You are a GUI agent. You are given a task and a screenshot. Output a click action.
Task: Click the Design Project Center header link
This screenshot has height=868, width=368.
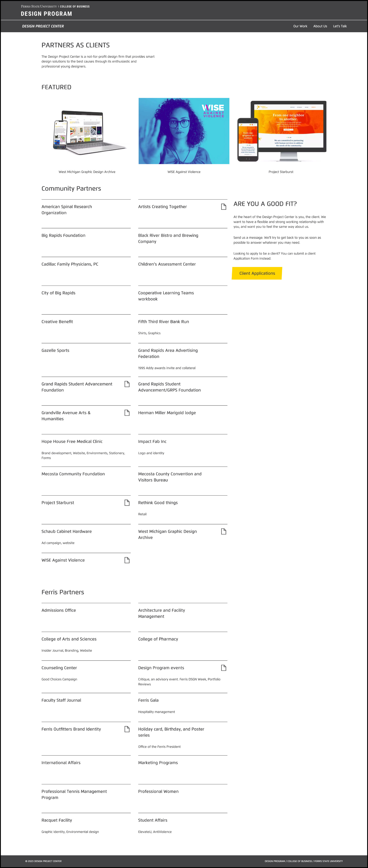(x=43, y=26)
